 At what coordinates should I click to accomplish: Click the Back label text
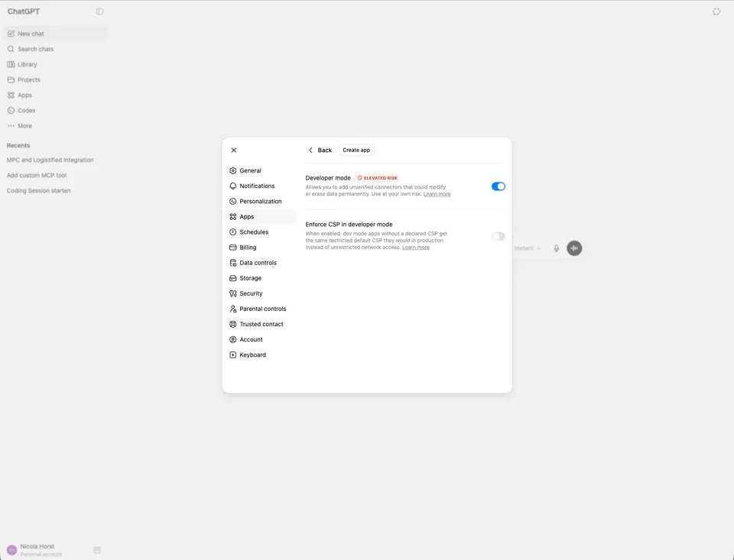[x=325, y=151]
